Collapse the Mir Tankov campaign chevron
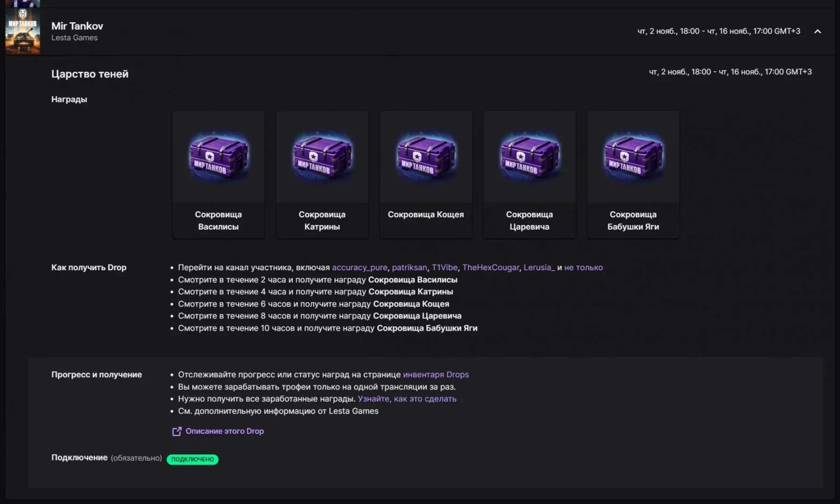 (x=817, y=31)
